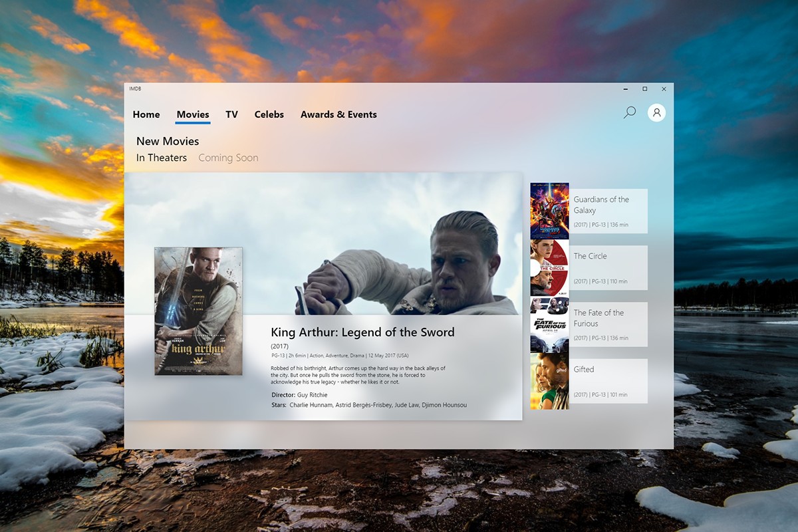Open director Guy Ritchie's page
798x532 pixels.
(312, 395)
